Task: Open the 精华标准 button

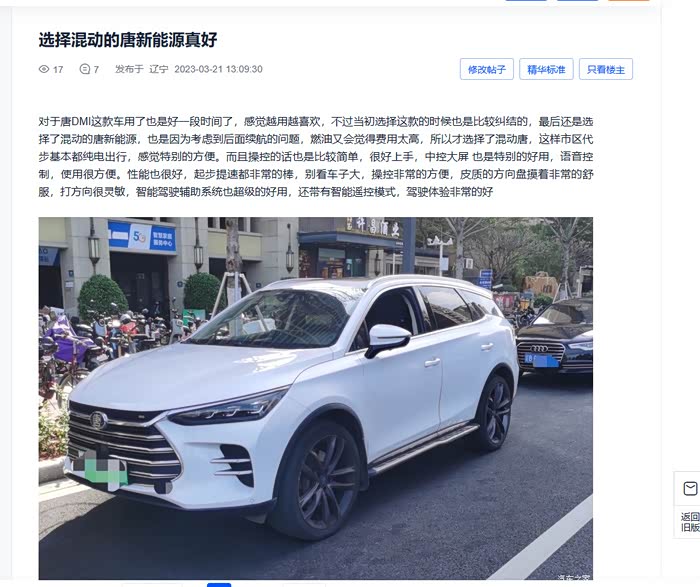Action: [546, 69]
